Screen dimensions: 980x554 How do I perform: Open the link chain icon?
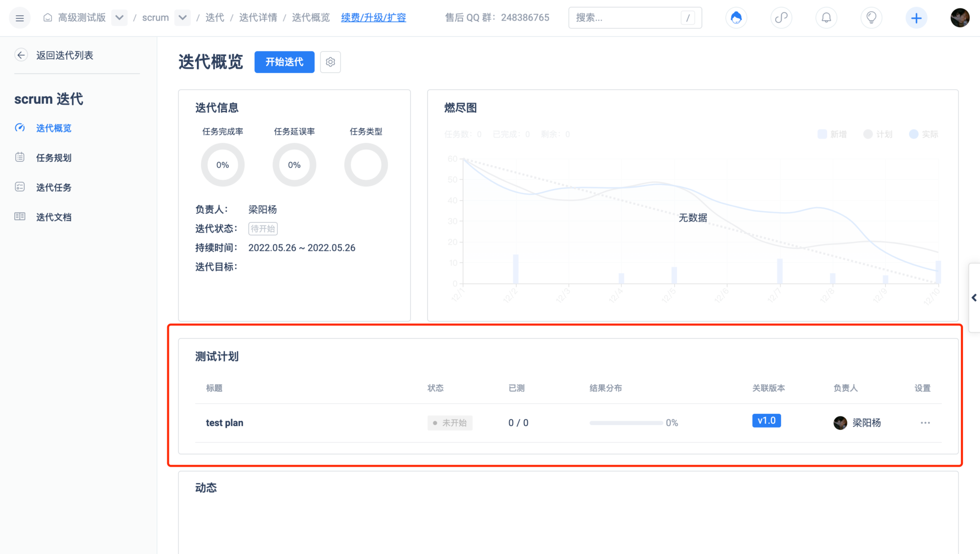tap(781, 18)
